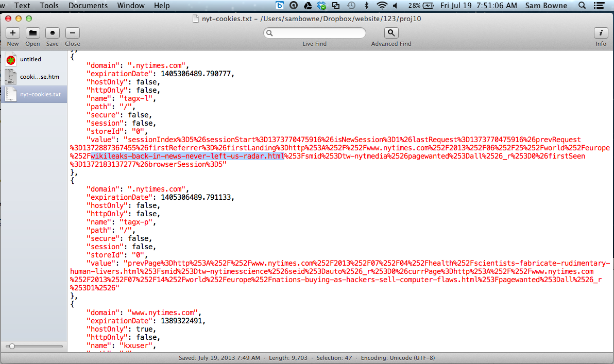This screenshot has width=614, height=364.
Task: Open the Documents menu
Action: coord(88,6)
